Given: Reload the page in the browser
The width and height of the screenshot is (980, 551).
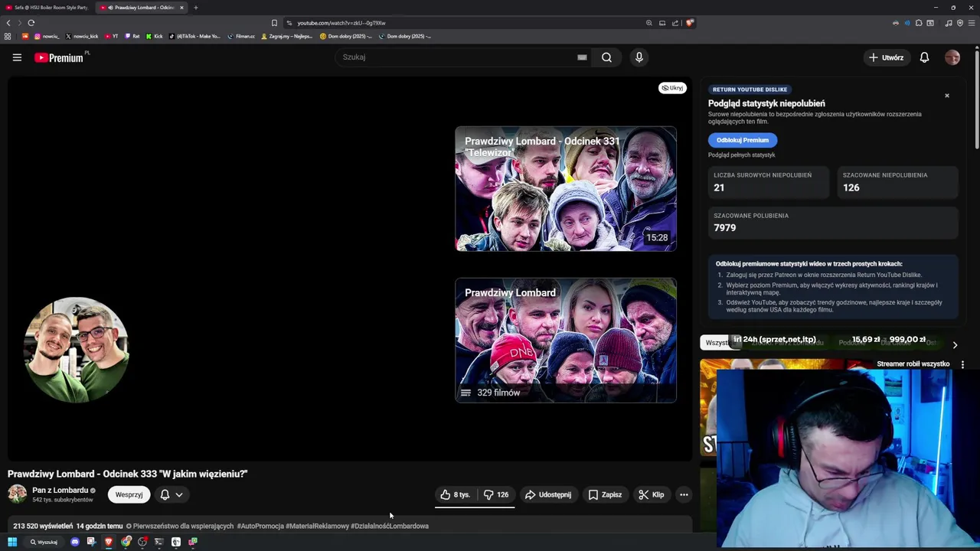Looking at the screenshot, I should 31,23.
